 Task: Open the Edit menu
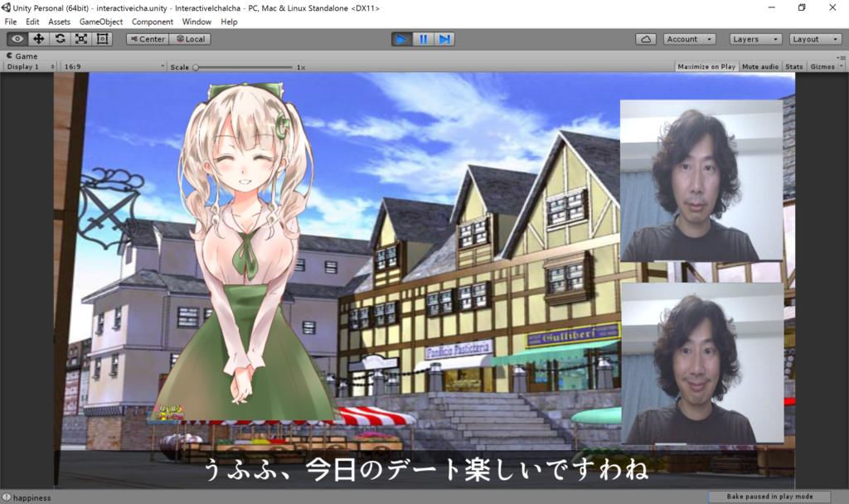pos(32,22)
